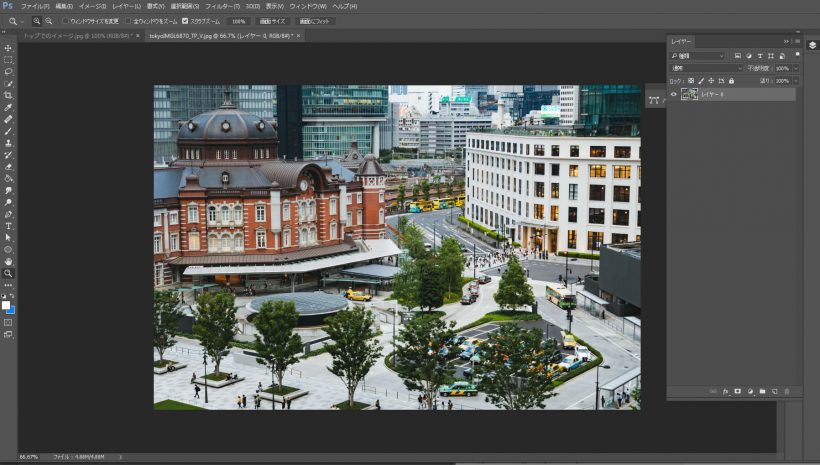Open the foreground color swatch

6,305
